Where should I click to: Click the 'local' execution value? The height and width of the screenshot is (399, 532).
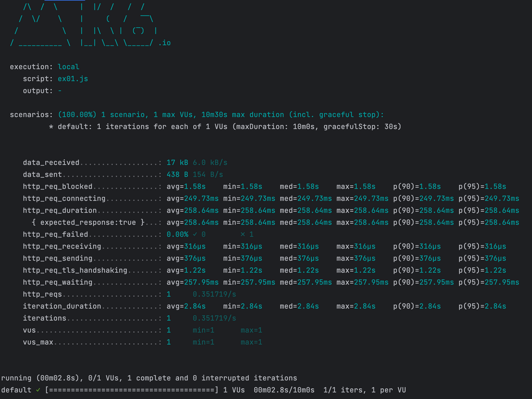(x=68, y=67)
